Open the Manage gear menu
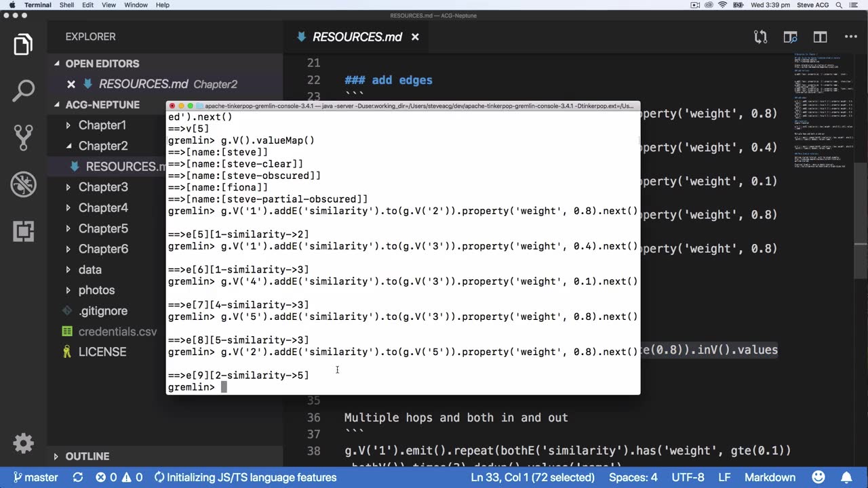 (x=23, y=443)
